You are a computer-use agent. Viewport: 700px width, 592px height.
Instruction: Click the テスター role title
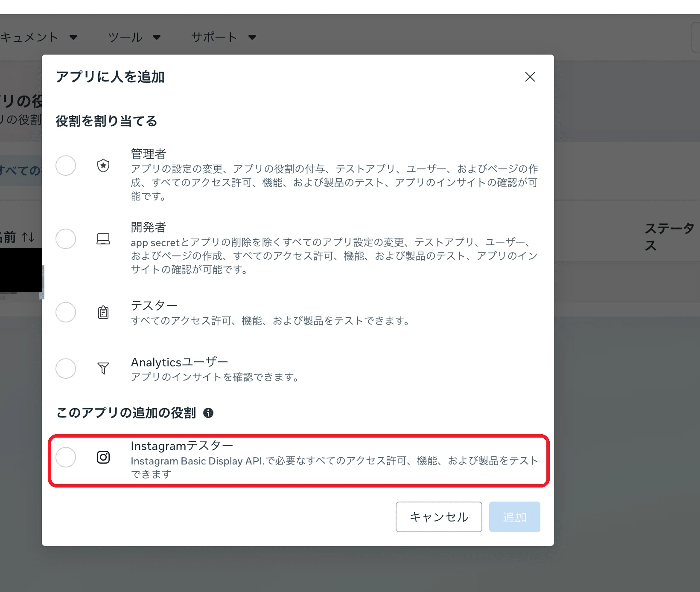[x=154, y=305]
